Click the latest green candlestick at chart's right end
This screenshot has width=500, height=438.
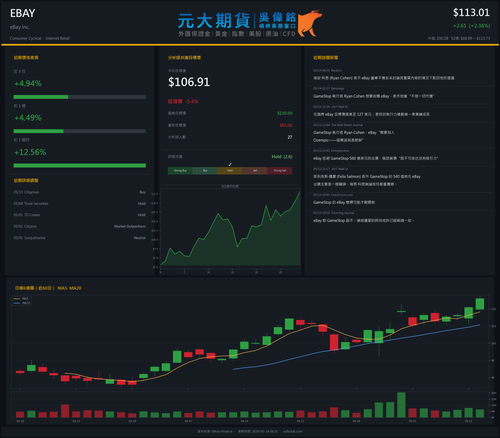pyautogui.click(x=480, y=304)
